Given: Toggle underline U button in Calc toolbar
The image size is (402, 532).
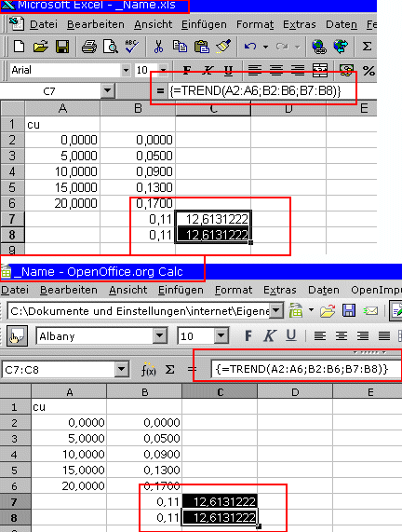Looking at the screenshot, I should (291, 335).
